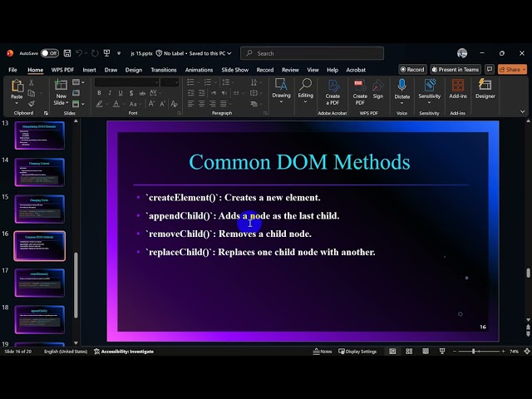Toggle justify paragraph alignment

pos(224,104)
